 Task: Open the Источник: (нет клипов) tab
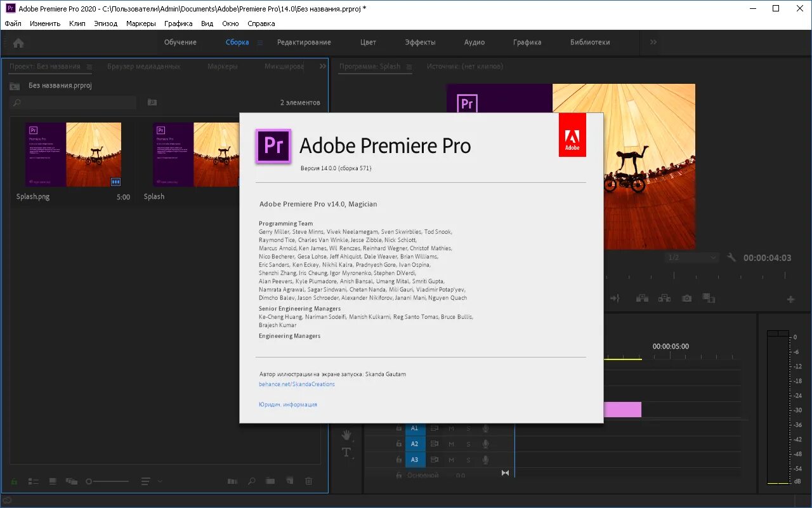point(465,66)
